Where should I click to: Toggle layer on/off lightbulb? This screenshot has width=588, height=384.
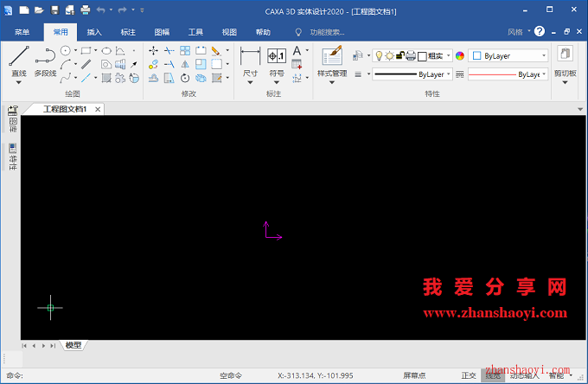click(x=379, y=56)
